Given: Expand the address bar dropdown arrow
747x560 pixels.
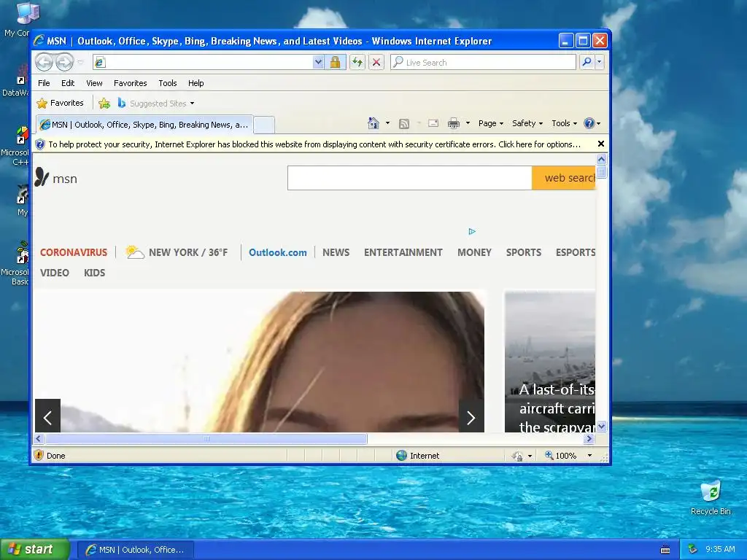Looking at the screenshot, I should [318, 62].
